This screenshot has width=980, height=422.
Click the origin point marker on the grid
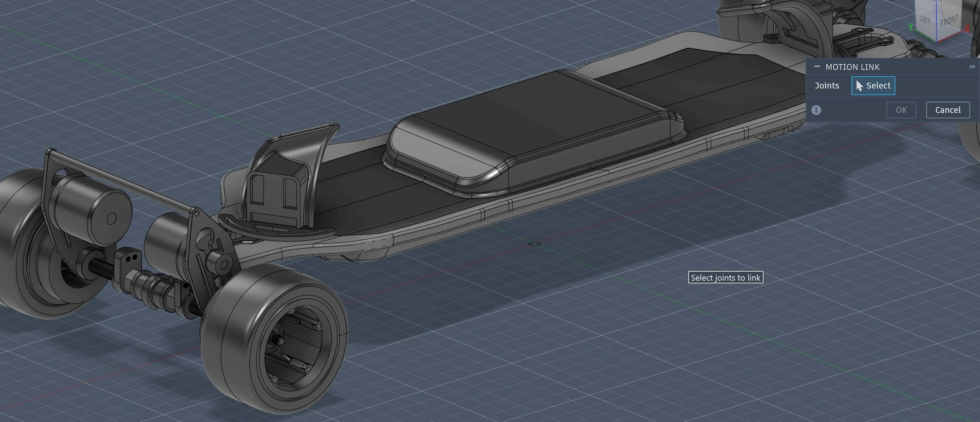pos(535,243)
